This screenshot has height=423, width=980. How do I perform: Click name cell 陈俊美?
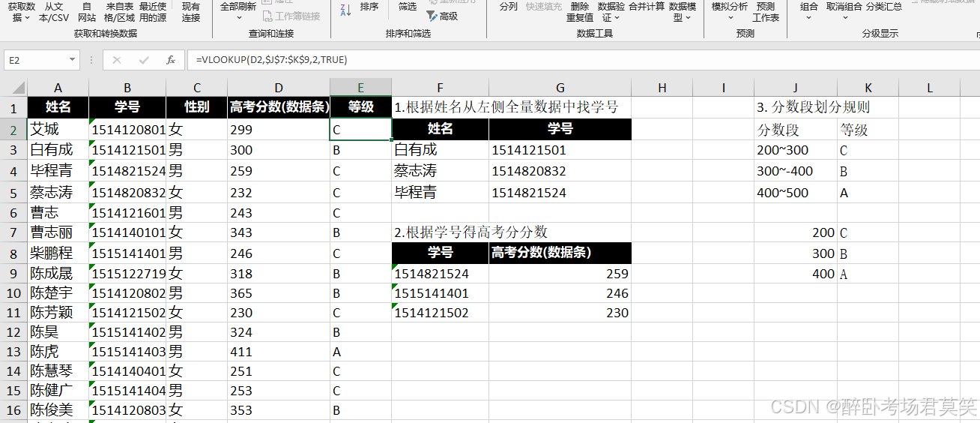click(58, 410)
